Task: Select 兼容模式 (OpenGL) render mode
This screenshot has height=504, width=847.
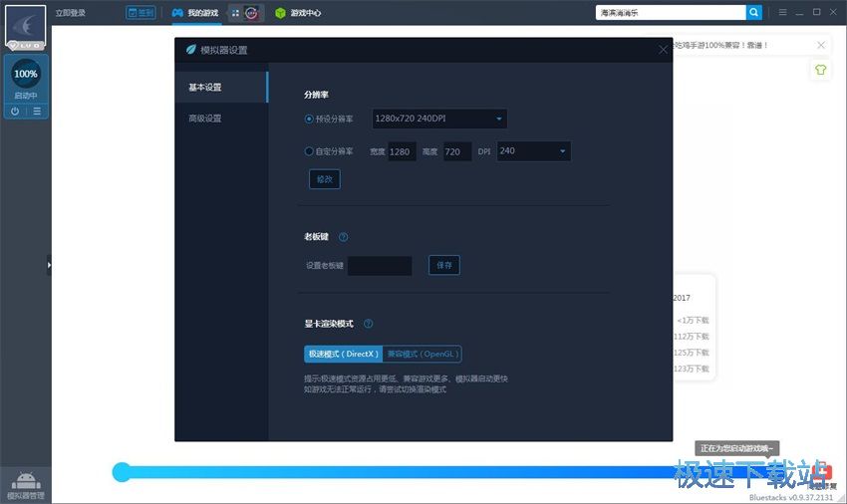Action: tap(423, 354)
